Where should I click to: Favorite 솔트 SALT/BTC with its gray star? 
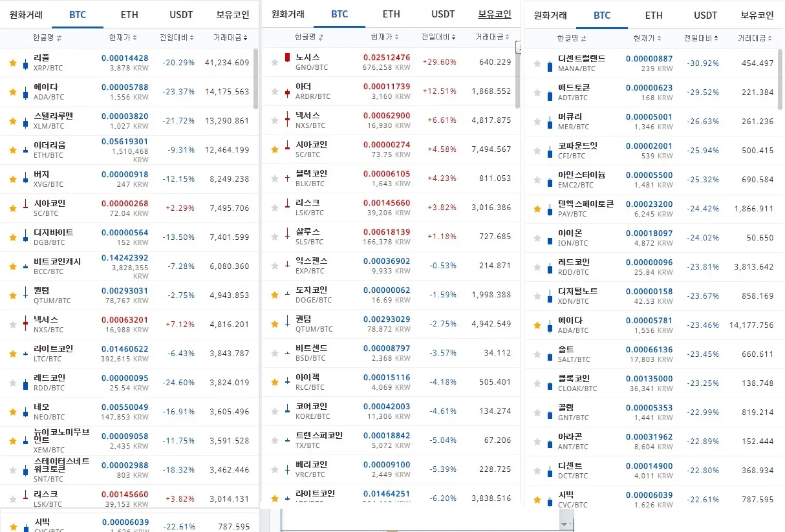(537, 354)
